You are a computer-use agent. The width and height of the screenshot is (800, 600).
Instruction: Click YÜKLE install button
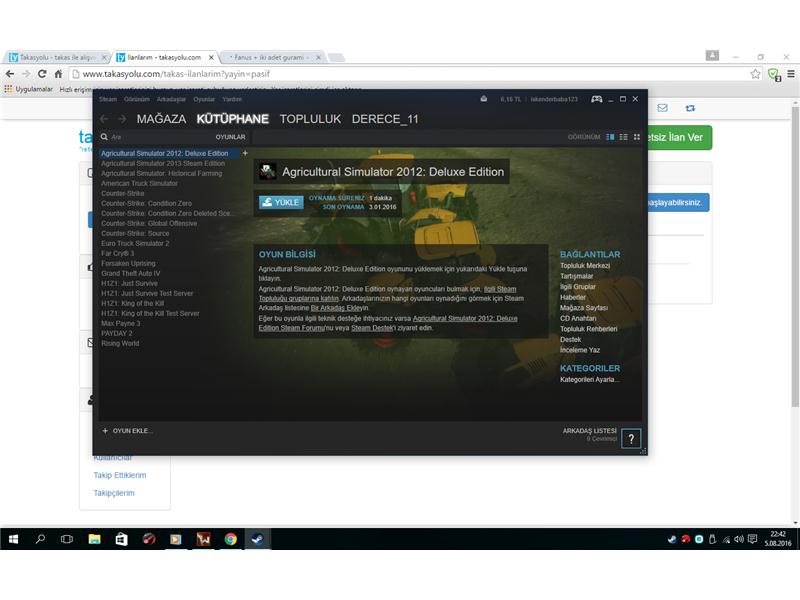coord(281,202)
